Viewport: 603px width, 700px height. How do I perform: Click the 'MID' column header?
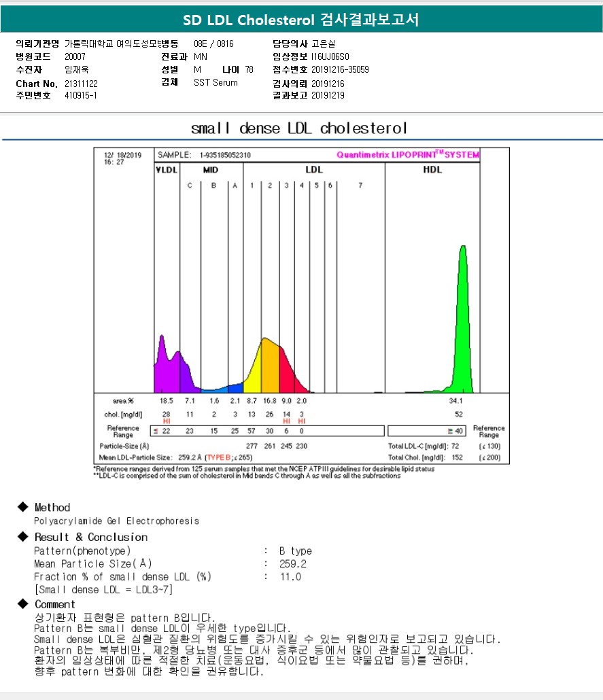tap(210, 170)
